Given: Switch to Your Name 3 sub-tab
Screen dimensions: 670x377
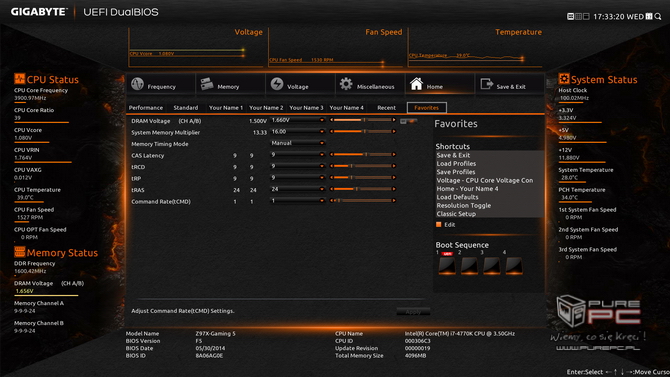Looking at the screenshot, I should (306, 108).
